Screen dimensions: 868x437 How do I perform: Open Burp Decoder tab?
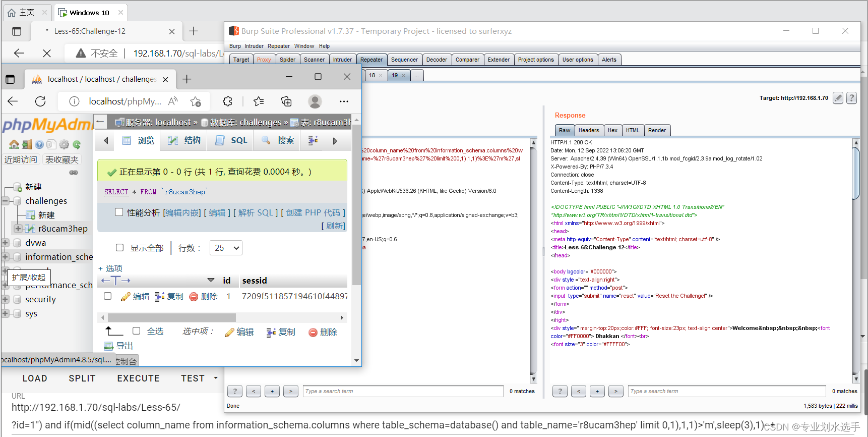(x=437, y=60)
